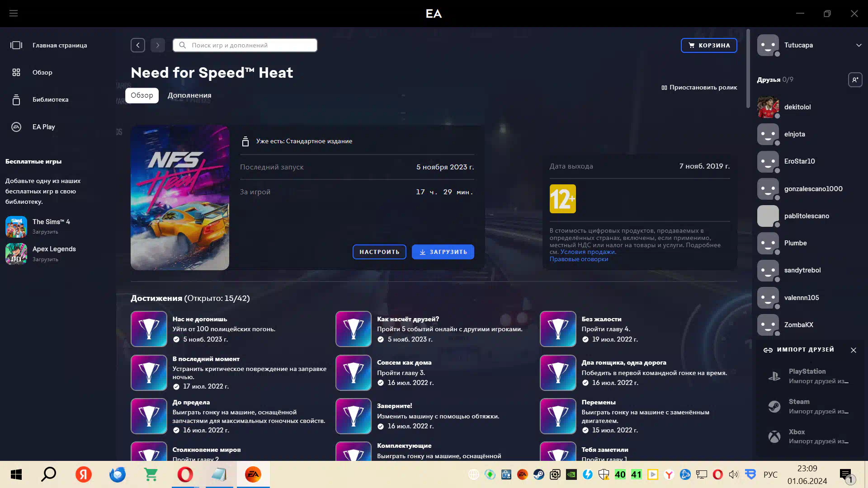Pause the video with Приостановить ролик

point(699,87)
